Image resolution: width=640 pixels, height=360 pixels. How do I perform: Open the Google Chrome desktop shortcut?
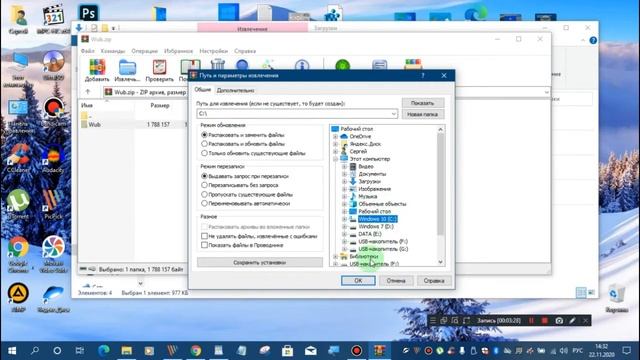(x=18, y=254)
